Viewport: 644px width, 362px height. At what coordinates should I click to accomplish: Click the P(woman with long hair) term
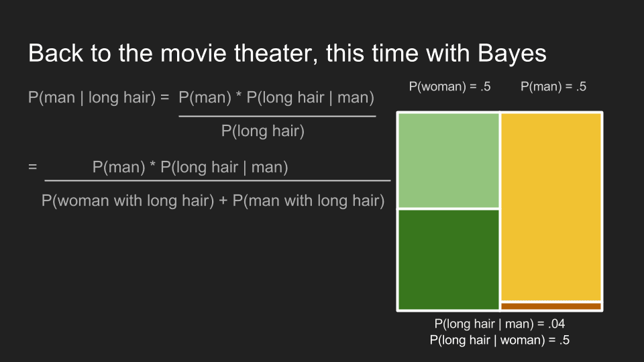pyautogui.click(x=127, y=201)
